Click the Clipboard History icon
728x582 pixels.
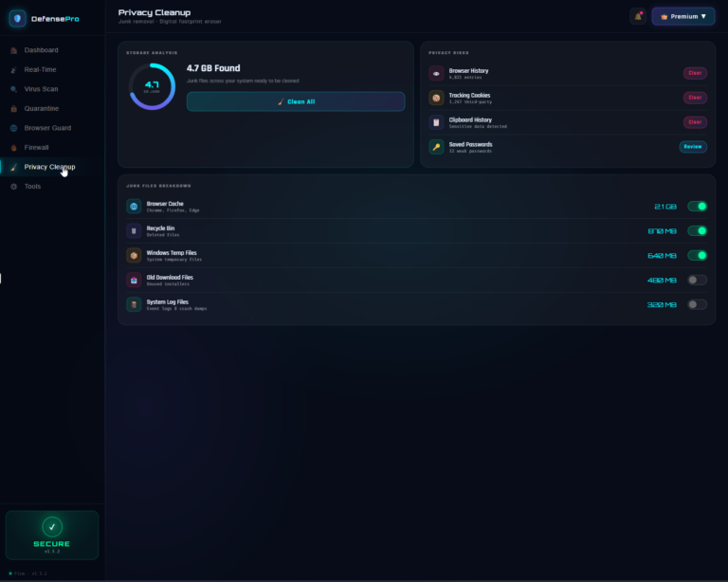pyautogui.click(x=436, y=122)
